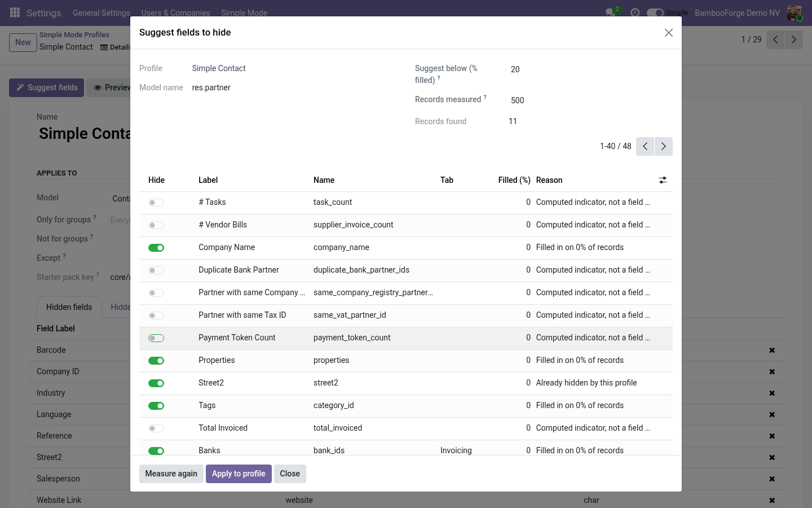Open the conversations chat icon
Viewport: 812px width, 508px height.
(x=611, y=12)
